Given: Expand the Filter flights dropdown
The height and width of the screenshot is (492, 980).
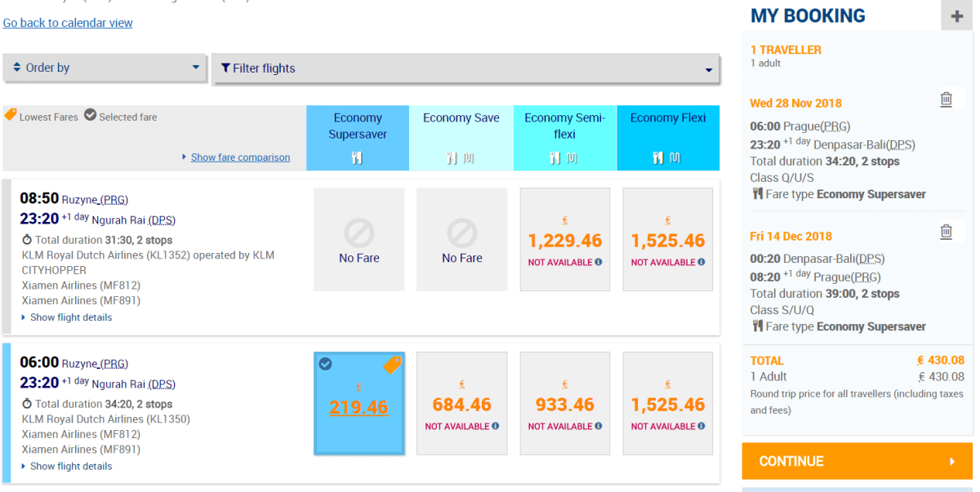Looking at the screenshot, I should pos(465,69).
